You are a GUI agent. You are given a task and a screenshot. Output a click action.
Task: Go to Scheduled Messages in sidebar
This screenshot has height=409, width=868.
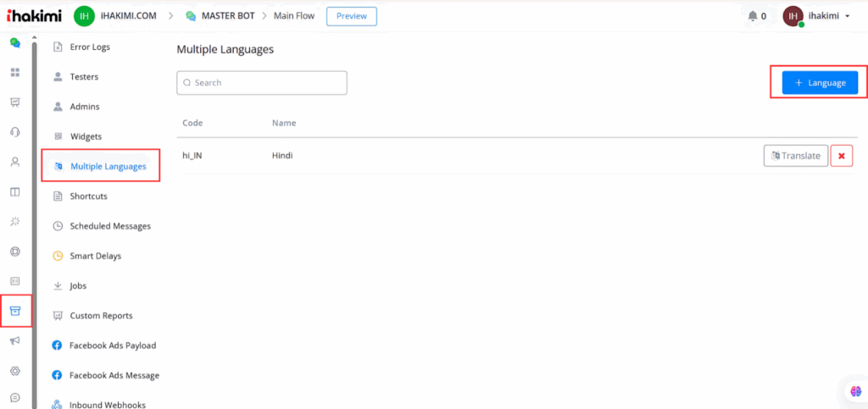click(x=110, y=226)
